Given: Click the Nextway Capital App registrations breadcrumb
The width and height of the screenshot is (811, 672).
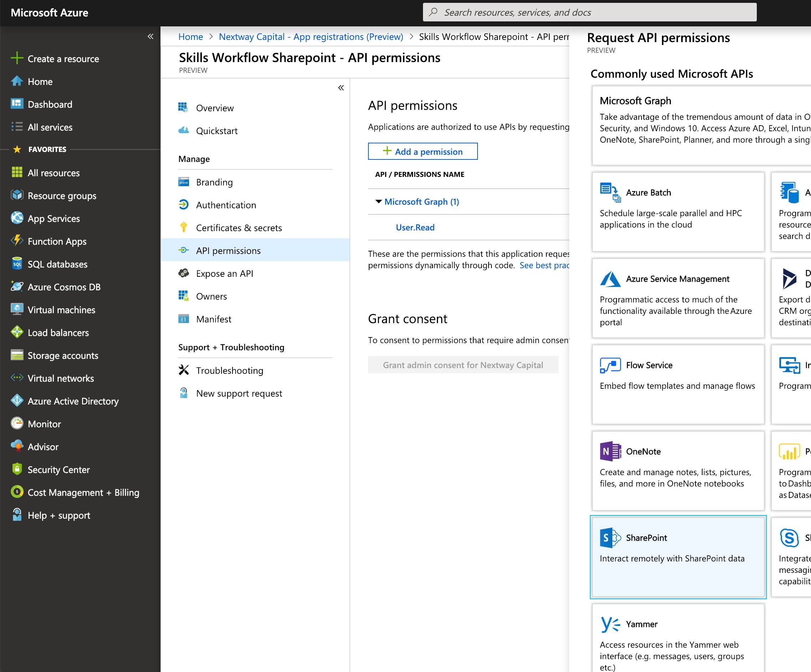Looking at the screenshot, I should pyautogui.click(x=311, y=37).
